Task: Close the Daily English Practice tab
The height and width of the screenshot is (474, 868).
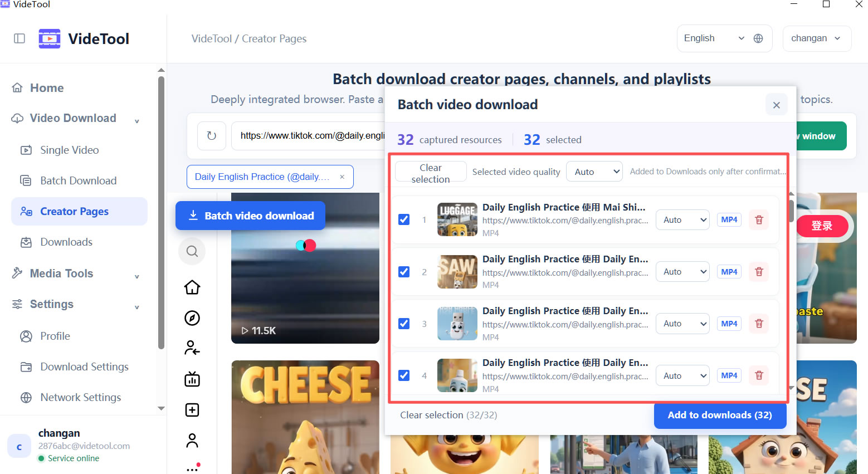Action: 342,177
